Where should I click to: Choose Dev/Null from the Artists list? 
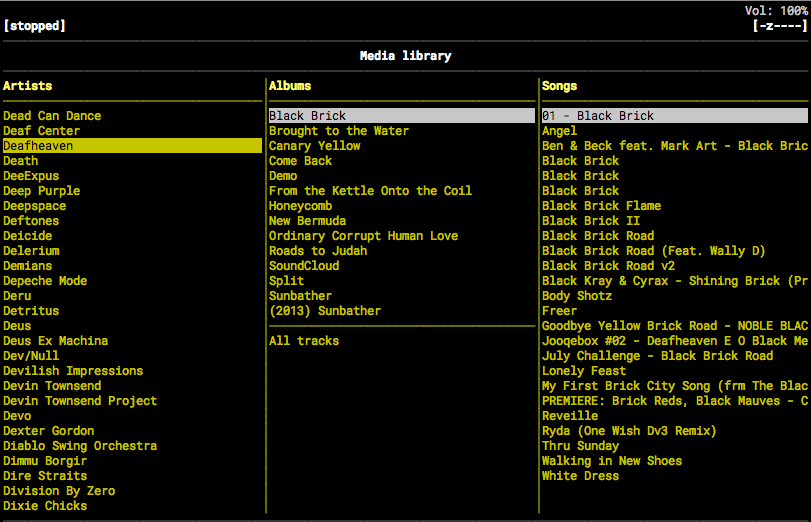[x=31, y=356]
